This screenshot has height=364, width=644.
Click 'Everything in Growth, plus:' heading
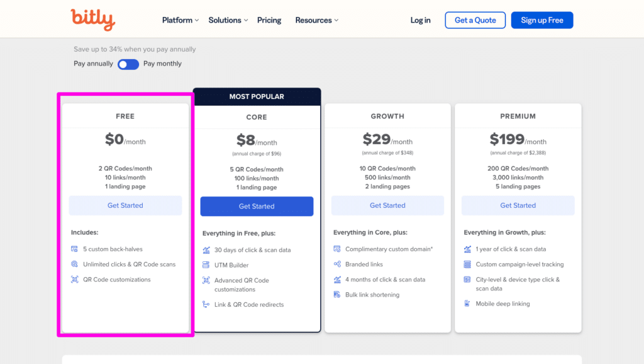tap(505, 232)
